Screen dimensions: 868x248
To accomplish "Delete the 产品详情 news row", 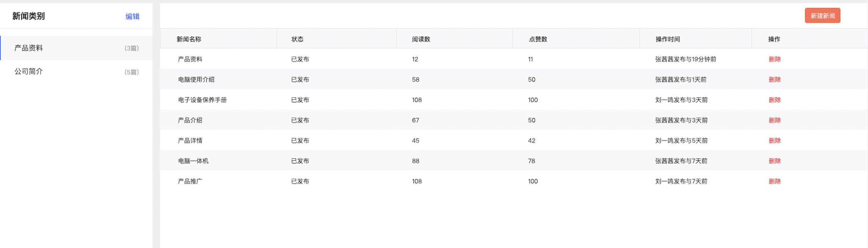I will pos(774,141).
